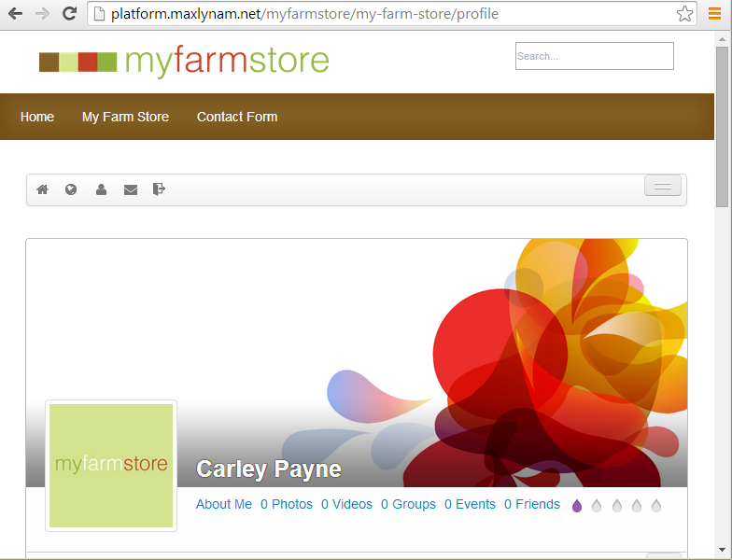Open the Home menu item
This screenshot has width=732, height=560.
click(x=37, y=117)
